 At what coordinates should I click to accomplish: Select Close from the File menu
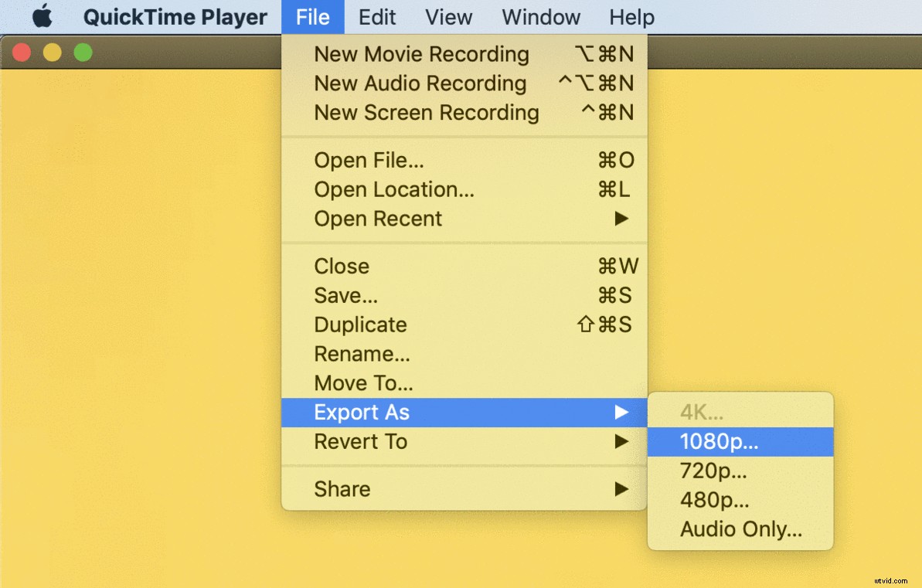(x=341, y=266)
